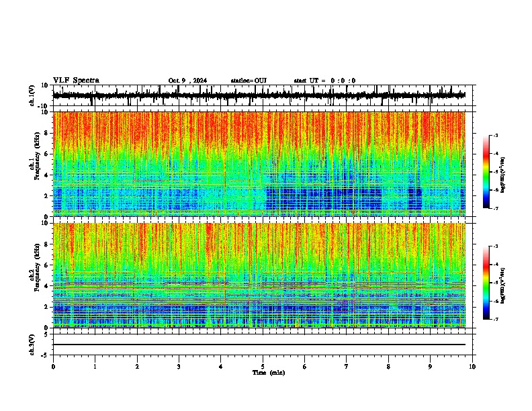Click the time axis tick label "1"

(95, 367)
